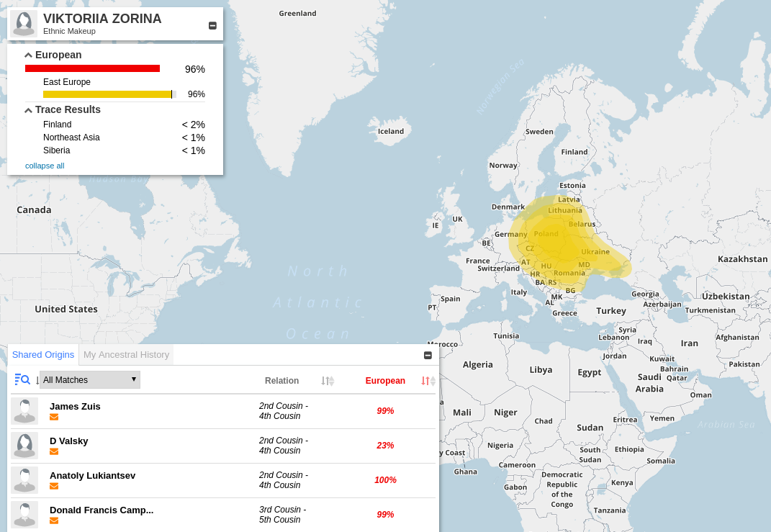
Task: Click the yellow East Europe percentage bar
Action: (x=108, y=94)
